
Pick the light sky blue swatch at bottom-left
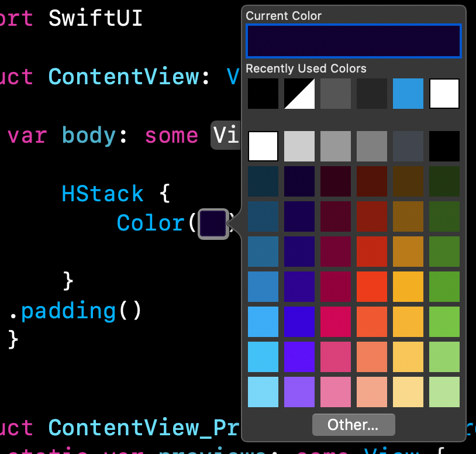click(263, 392)
